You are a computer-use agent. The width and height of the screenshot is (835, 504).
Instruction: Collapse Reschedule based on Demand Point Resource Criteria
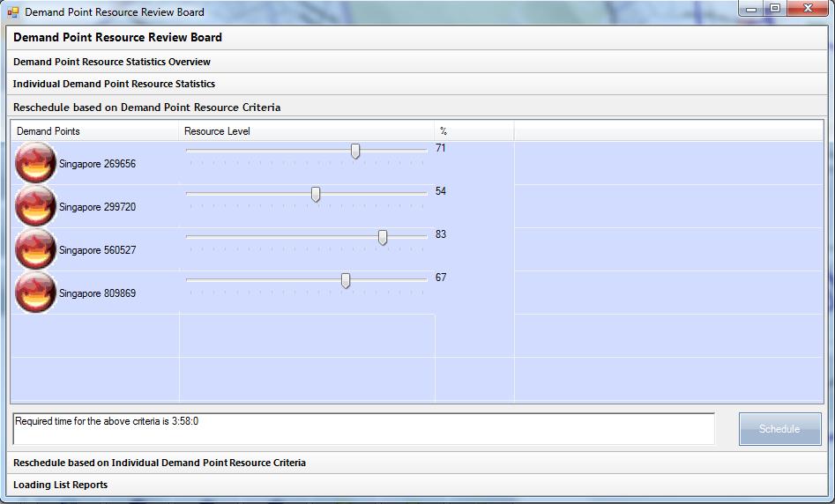coord(417,107)
